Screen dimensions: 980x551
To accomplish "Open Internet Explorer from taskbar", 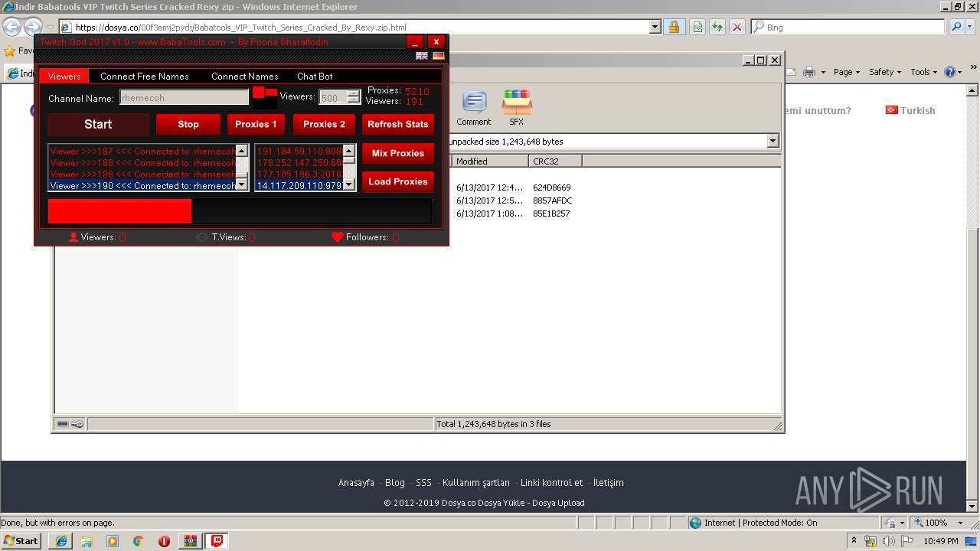I will point(61,541).
